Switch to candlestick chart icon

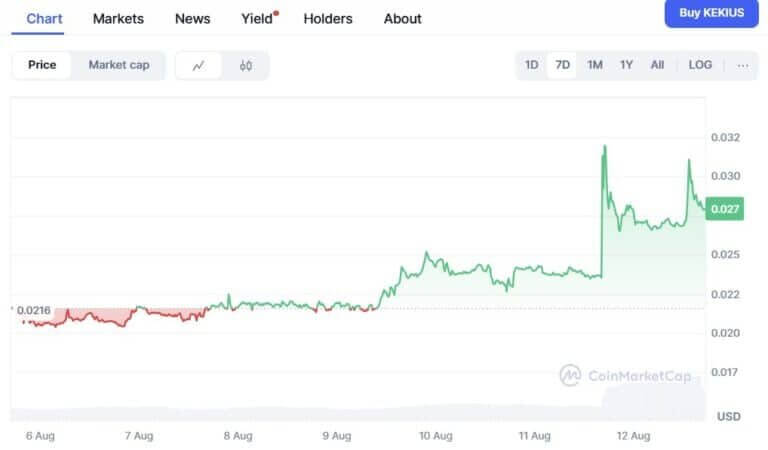coord(246,65)
